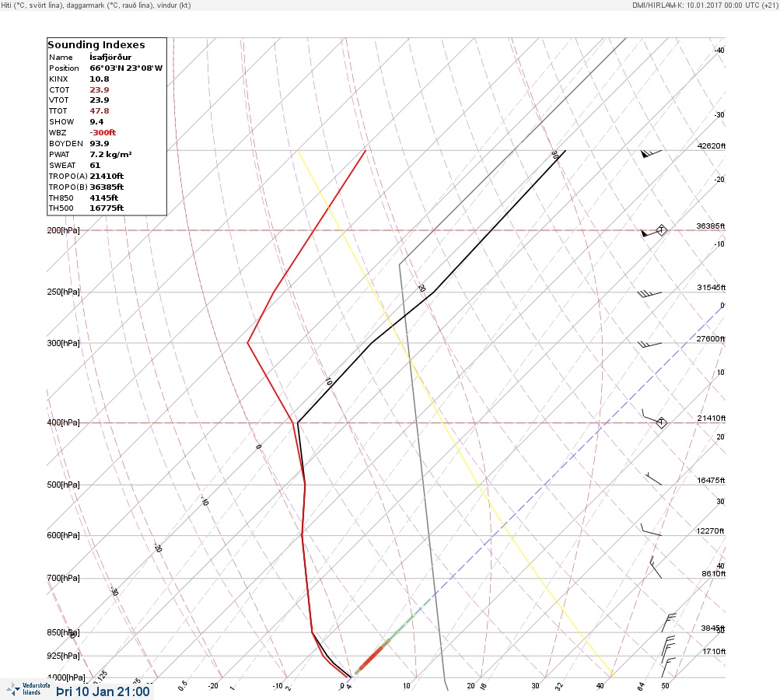
Task: Click the wind barb at 500hPa level
Action: coord(653,478)
